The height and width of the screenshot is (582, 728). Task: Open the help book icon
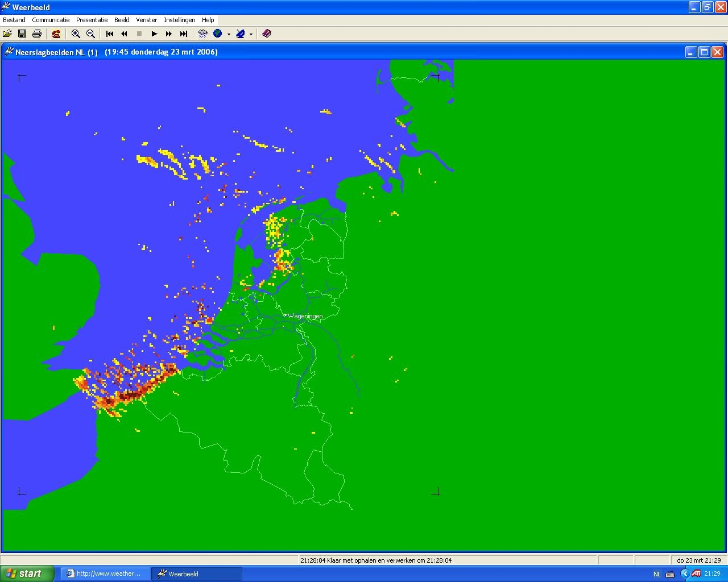point(267,34)
